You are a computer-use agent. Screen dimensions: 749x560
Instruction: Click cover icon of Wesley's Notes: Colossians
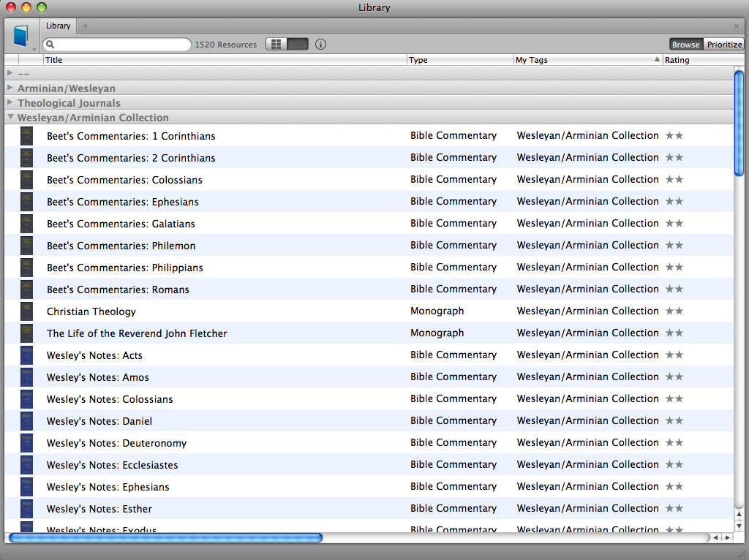pyautogui.click(x=27, y=400)
